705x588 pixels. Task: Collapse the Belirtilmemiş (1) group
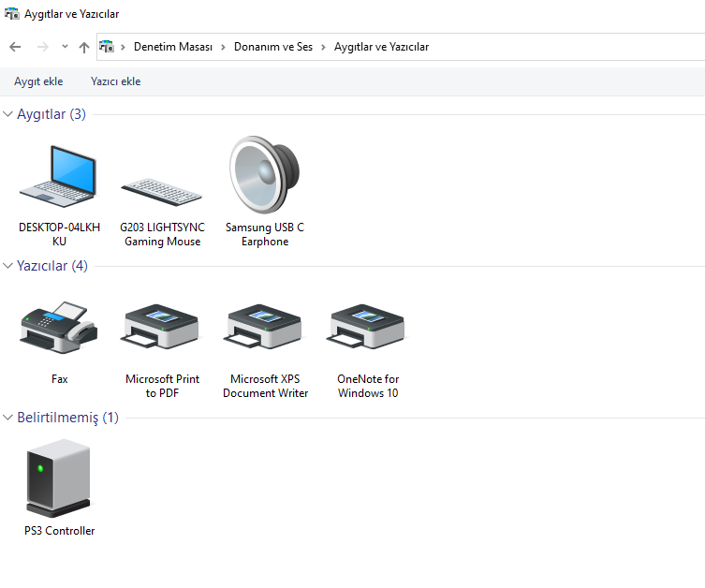coord(8,418)
